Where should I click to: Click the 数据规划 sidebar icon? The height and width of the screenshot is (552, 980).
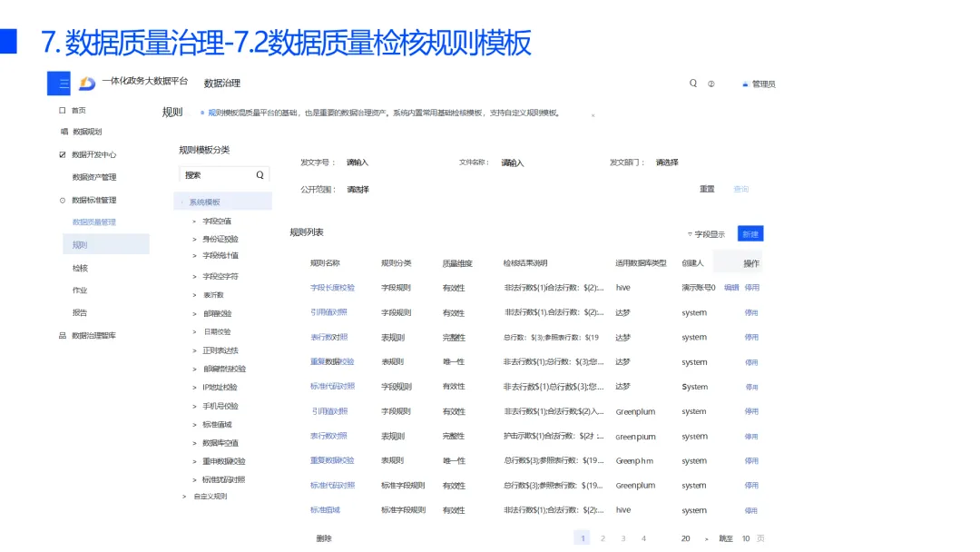click(64, 132)
